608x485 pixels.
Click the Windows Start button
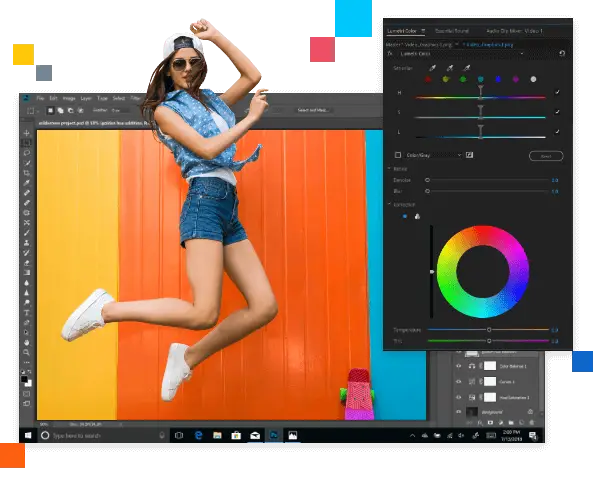click(28, 436)
